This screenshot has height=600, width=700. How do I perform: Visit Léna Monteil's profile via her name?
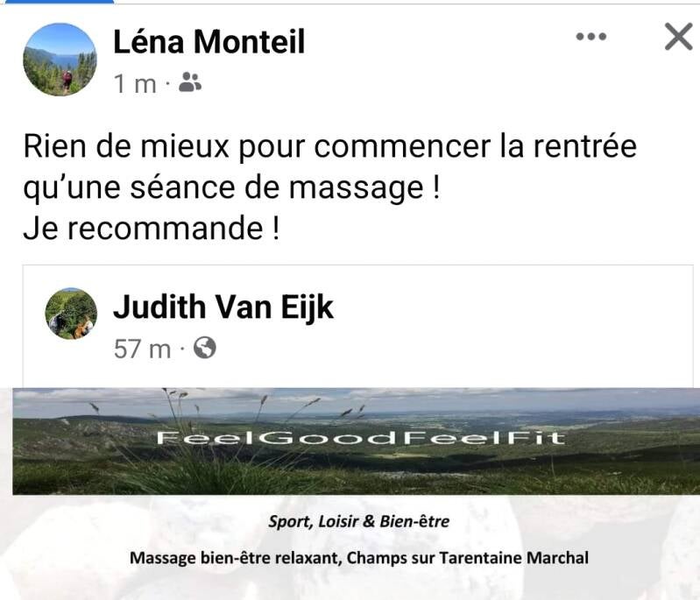[209, 41]
